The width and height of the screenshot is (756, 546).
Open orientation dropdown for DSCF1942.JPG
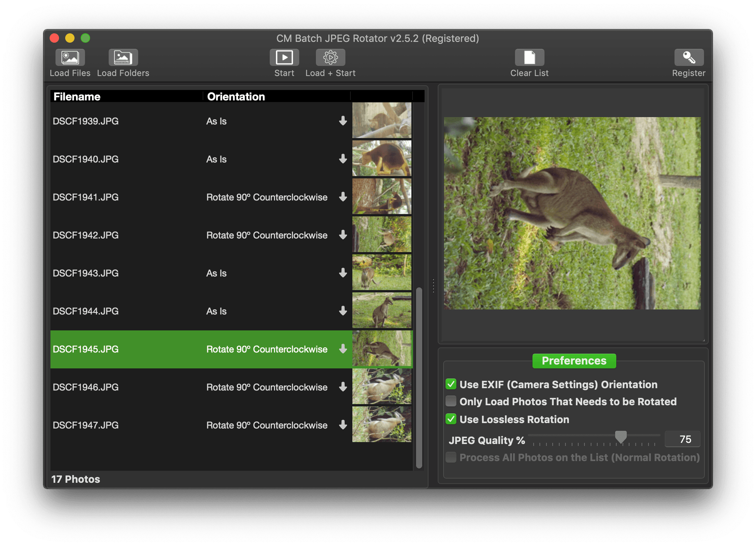coord(343,235)
